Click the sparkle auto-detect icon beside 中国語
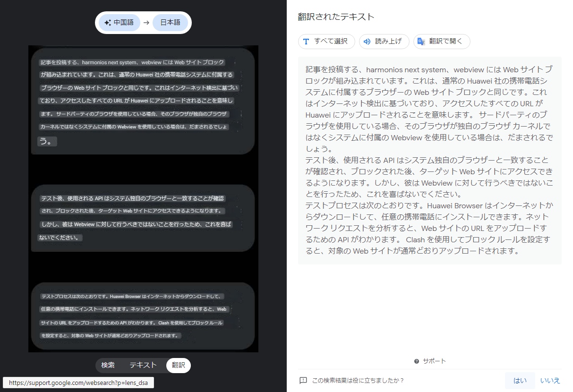 pyautogui.click(x=107, y=23)
